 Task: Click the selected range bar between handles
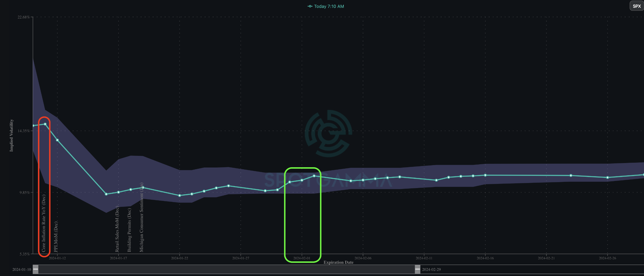tap(227, 269)
